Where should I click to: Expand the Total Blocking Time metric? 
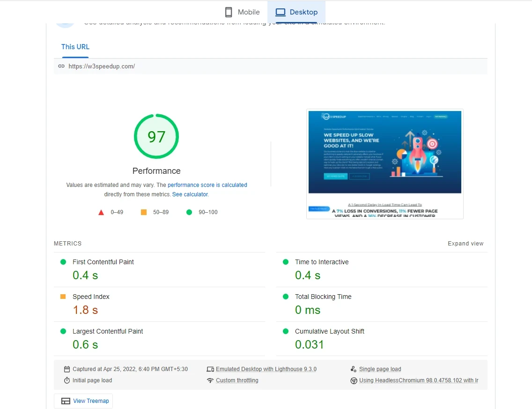pos(323,297)
